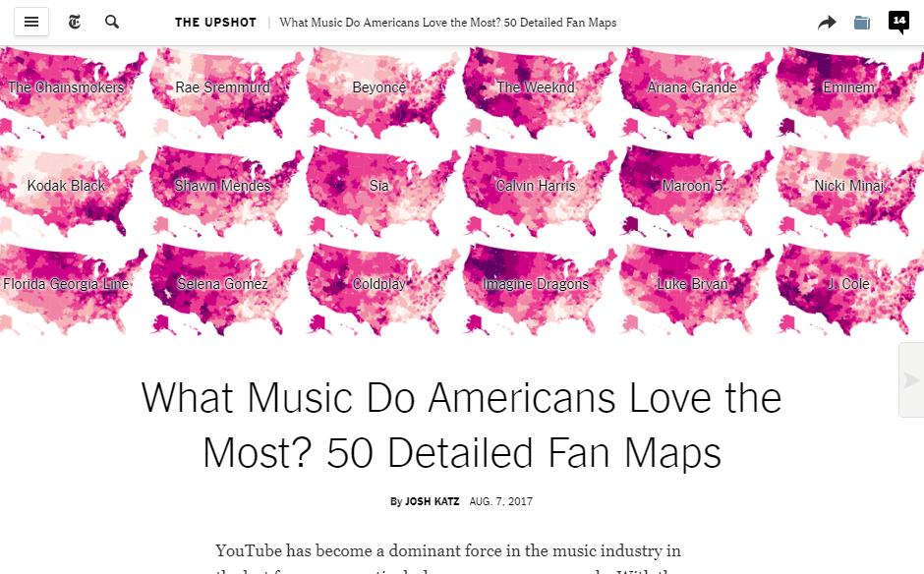This screenshot has height=574, width=924.
Task: Click the article title in header bar
Action: click(x=448, y=23)
